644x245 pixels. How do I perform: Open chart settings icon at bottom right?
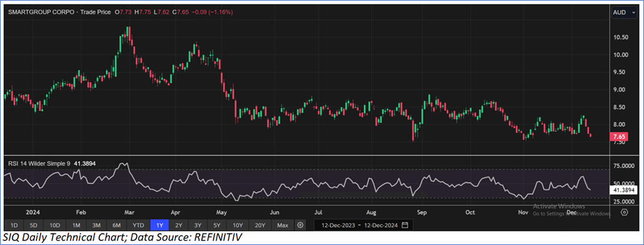tap(625, 212)
